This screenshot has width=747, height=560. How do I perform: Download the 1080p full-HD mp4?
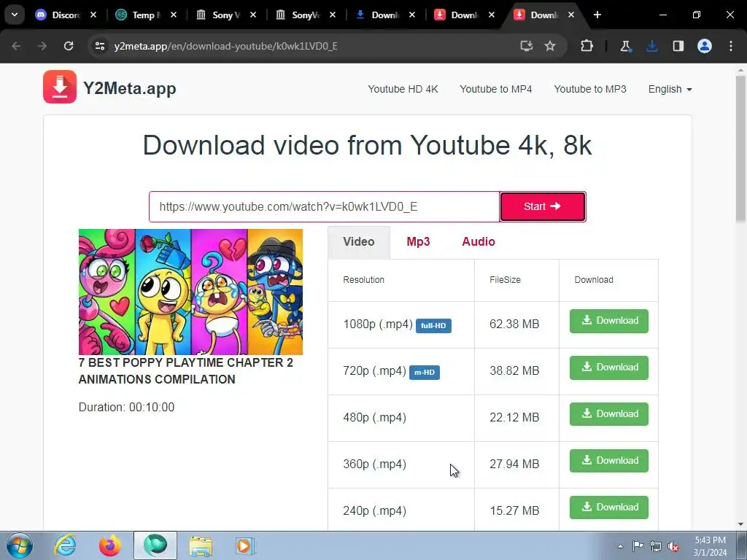coord(609,321)
